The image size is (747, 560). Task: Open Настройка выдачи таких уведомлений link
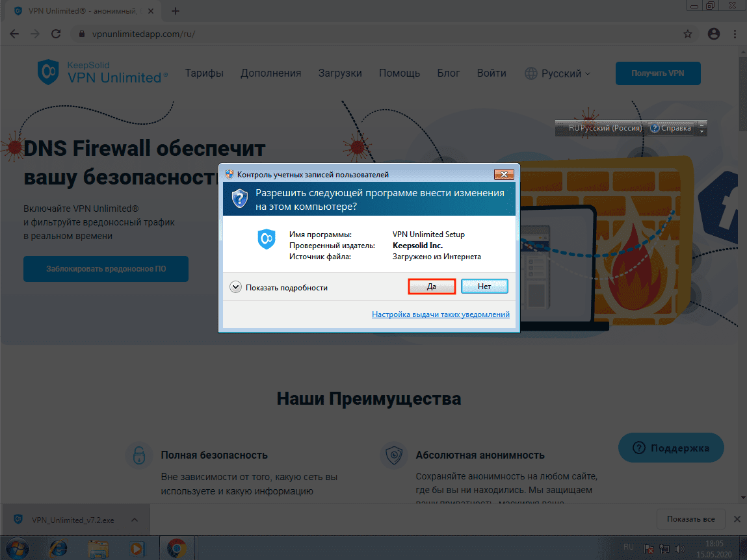point(440,314)
